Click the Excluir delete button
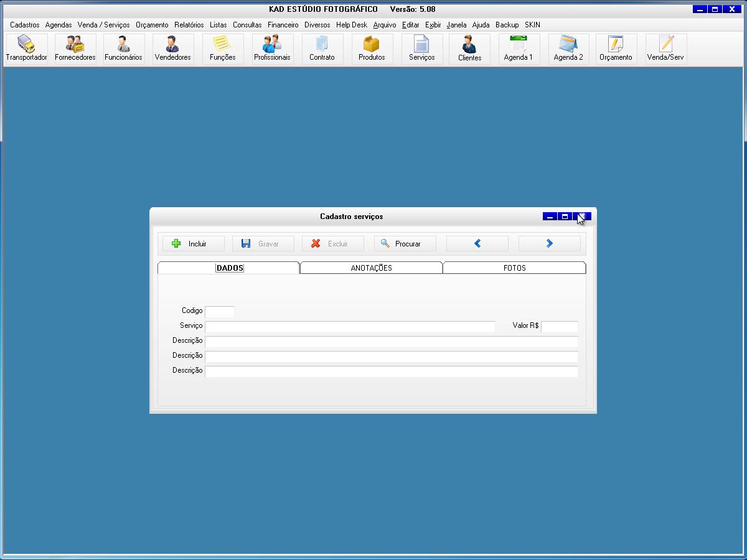 click(333, 244)
